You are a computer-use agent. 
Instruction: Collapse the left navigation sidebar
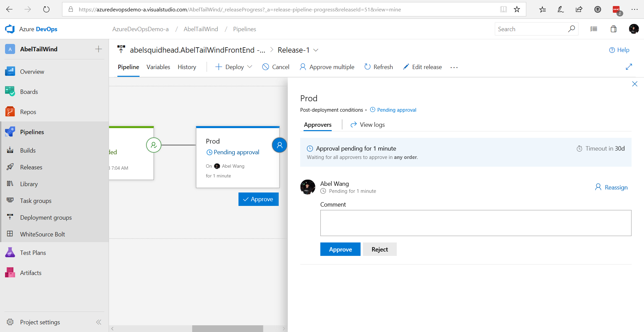[x=99, y=322]
